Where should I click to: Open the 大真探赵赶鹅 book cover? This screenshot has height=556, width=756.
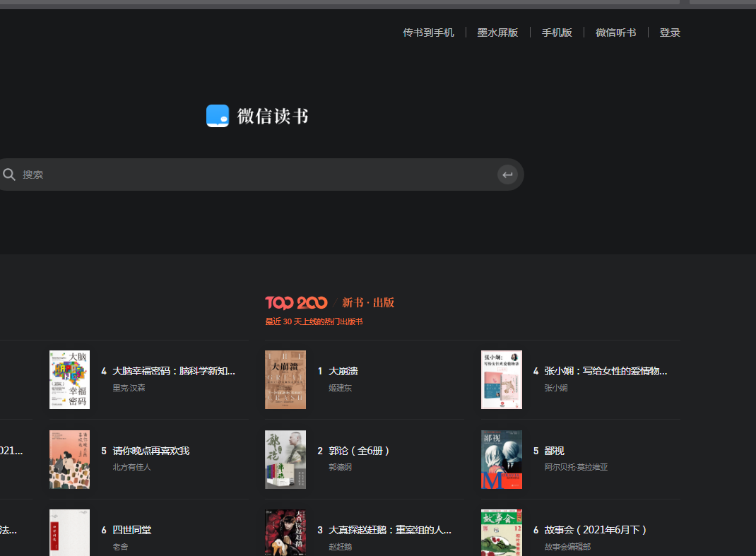coord(285,533)
